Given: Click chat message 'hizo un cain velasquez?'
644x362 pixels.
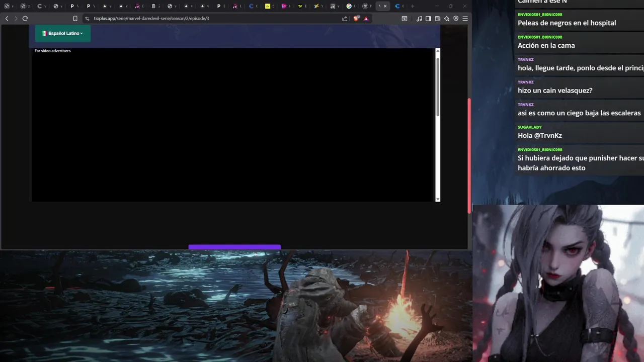Looking at the screenshot, I should tap(555, 90).
